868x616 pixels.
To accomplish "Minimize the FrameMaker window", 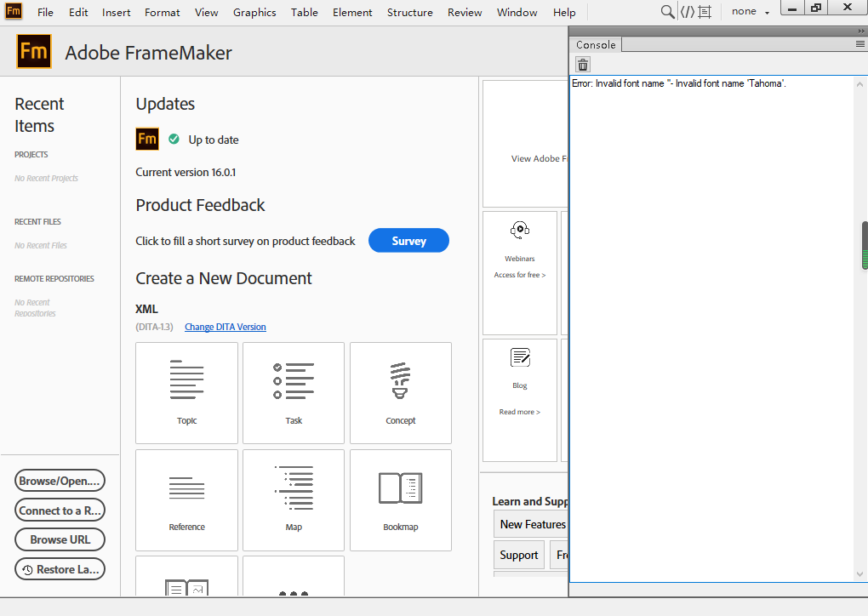I will point(792,9).
